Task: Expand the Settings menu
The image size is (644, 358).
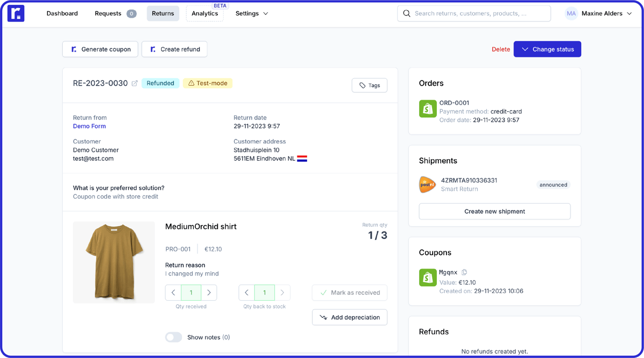Action: (x=251, y=13)
